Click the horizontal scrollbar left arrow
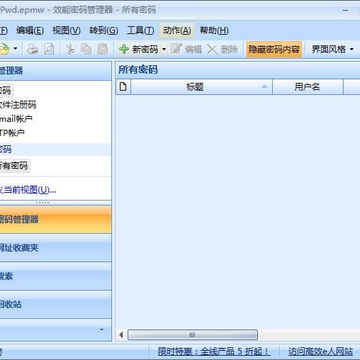Screen dimensions: 360x360 tap(121, 335)
